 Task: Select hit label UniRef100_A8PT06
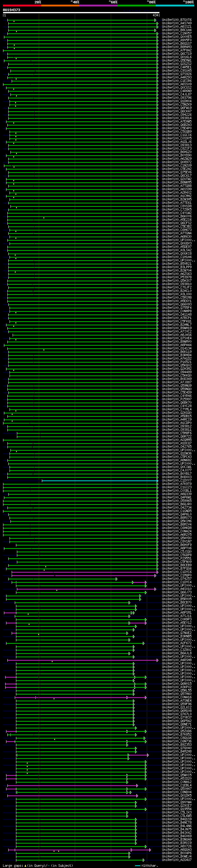tap(177, 548)
